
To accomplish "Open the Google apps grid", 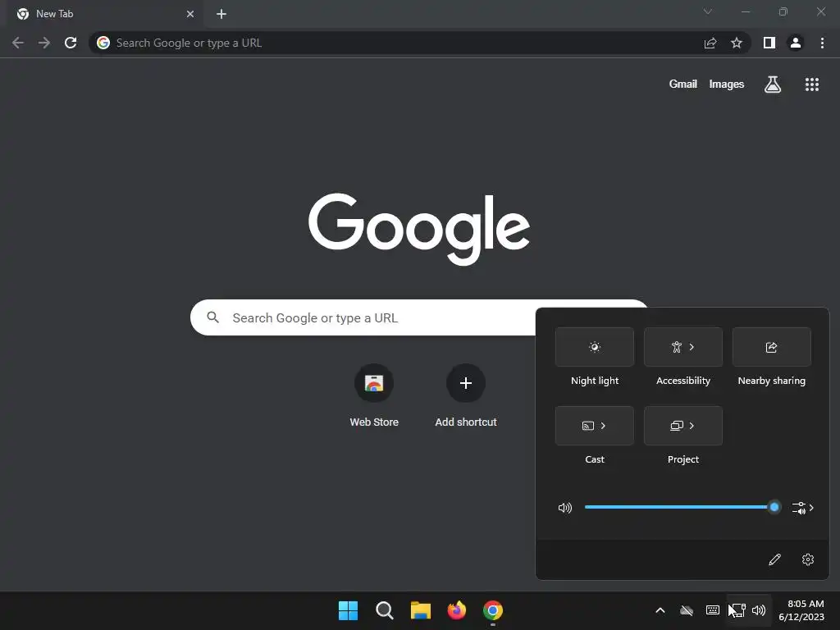I will tap(812, 84).
